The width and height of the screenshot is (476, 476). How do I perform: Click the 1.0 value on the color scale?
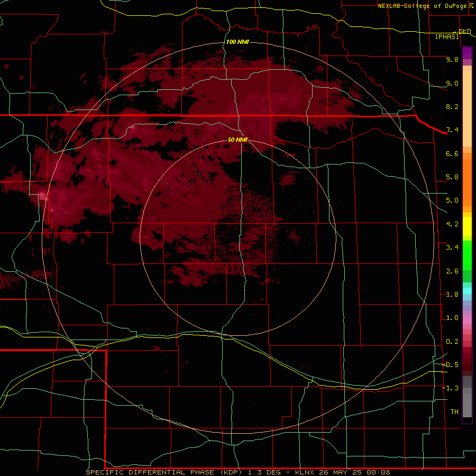click(452, 318)
